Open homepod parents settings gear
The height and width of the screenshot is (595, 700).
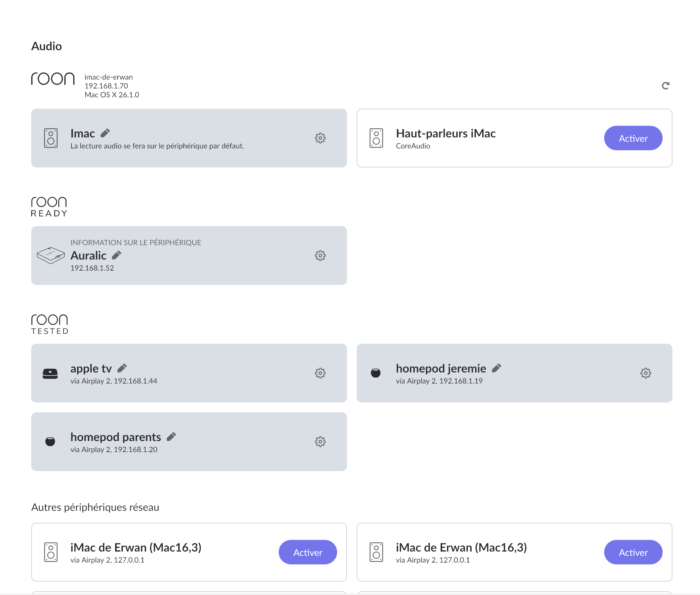click(x=320, y=442)
